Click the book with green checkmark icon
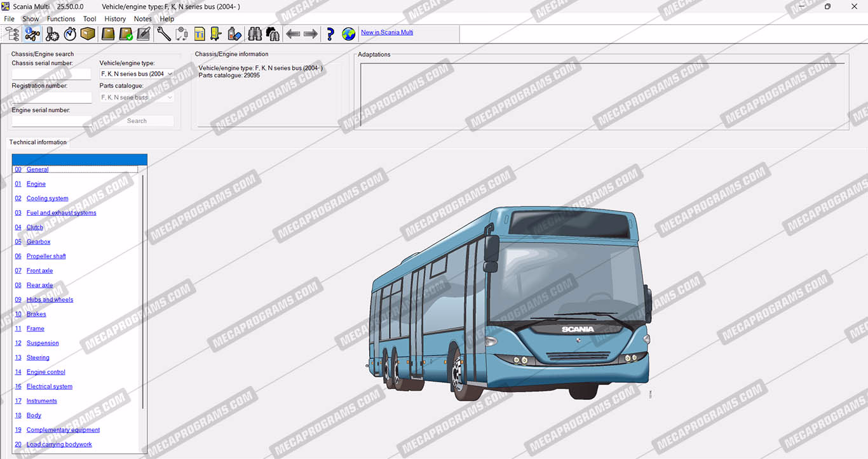The image size is (868, 459). (x=126, y=34)
